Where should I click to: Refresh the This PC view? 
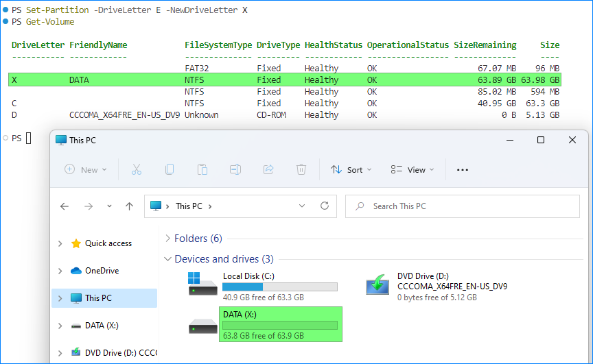tap(325, 206)
